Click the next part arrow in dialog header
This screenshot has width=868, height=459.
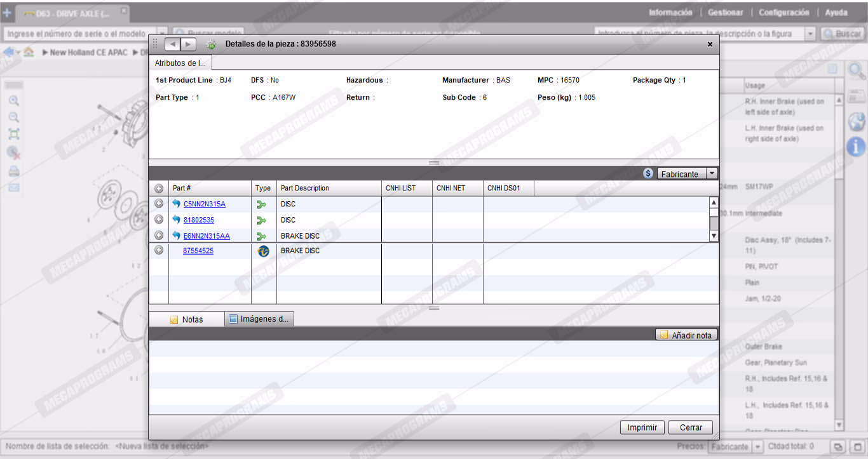pos(188,44)
